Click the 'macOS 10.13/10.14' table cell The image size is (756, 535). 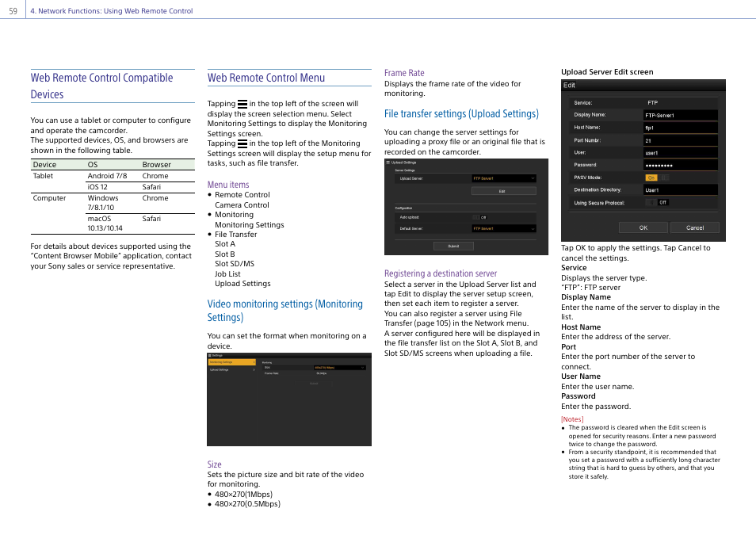[x=105, y=224]
